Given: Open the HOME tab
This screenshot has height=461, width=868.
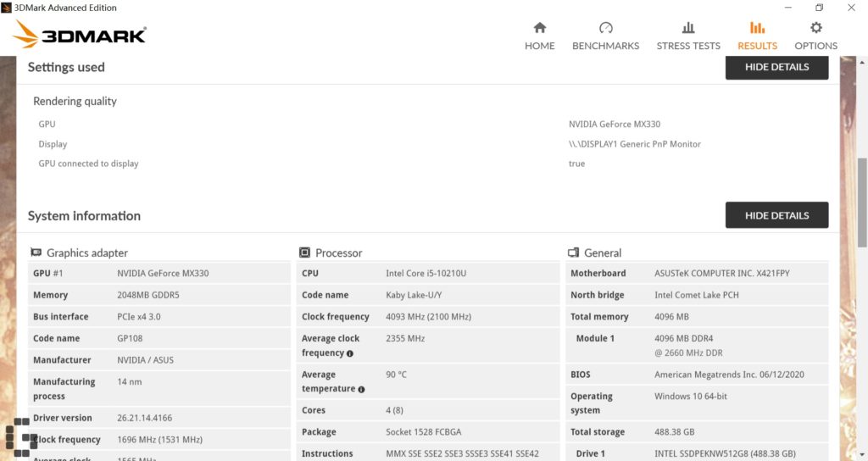Looking at the screenshot, I should (x=540, y=36).
